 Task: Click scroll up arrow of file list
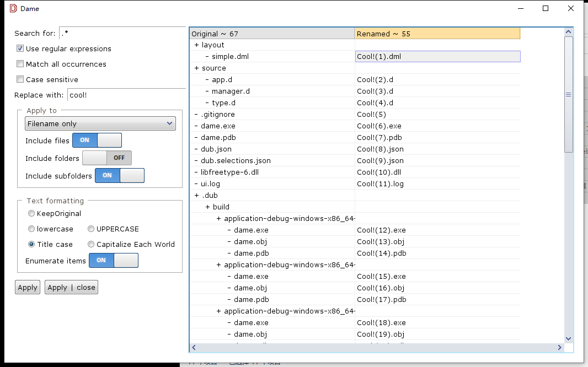569,32
